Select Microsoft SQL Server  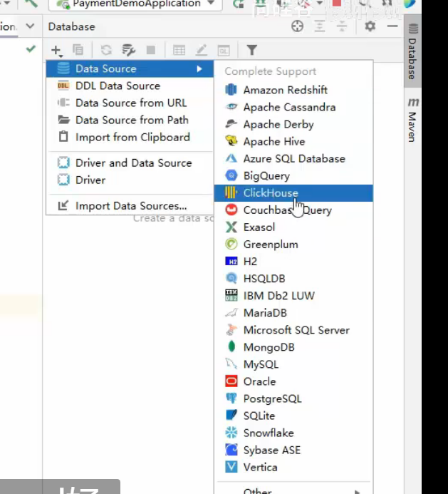[x=293, y=330]
